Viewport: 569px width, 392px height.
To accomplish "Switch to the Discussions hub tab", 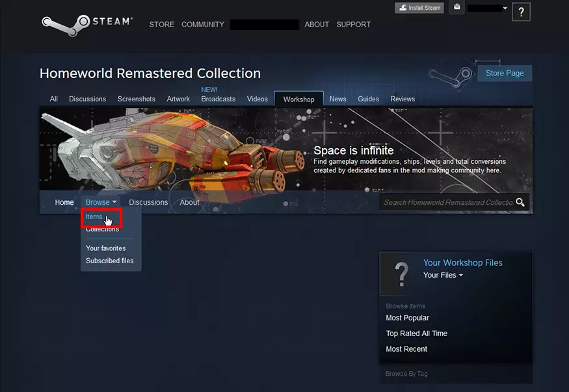I will [x=87, y=99].
